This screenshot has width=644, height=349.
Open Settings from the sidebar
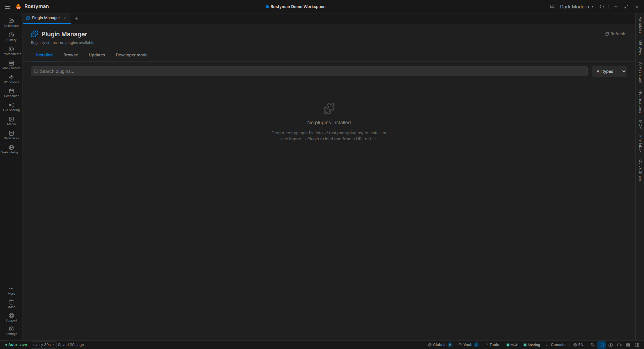(11, 331)
